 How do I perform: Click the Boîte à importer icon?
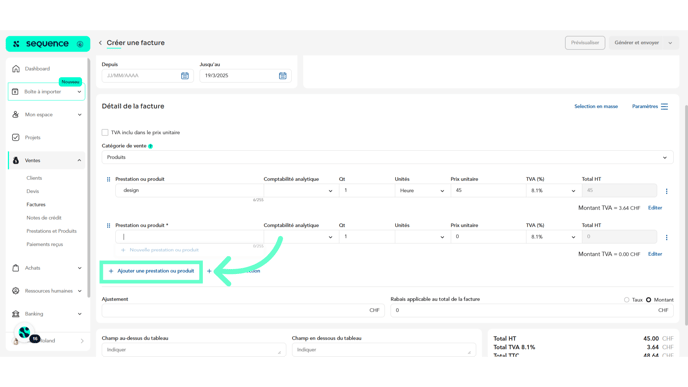[15, 92]
